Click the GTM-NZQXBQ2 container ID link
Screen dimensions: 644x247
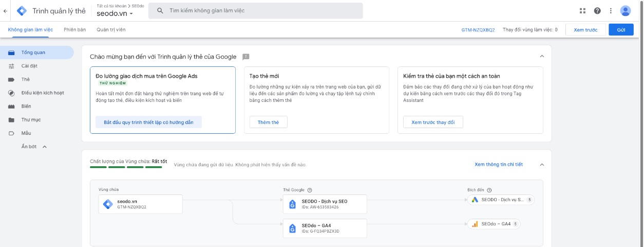coord(478,30)
